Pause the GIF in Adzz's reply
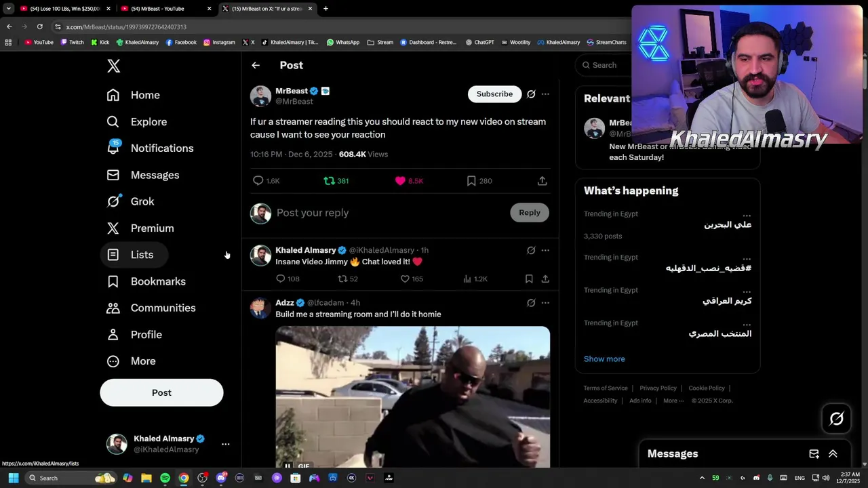Screen dimensions: 868x488 (288, 466)
